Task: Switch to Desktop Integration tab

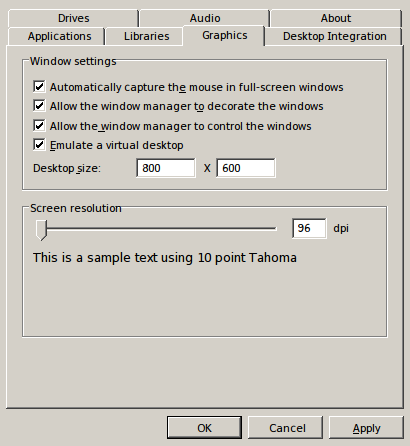Action: [334, 36]
